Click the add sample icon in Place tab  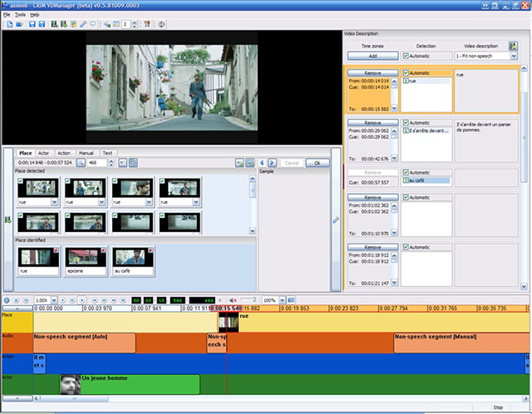(x=239, y=163)
